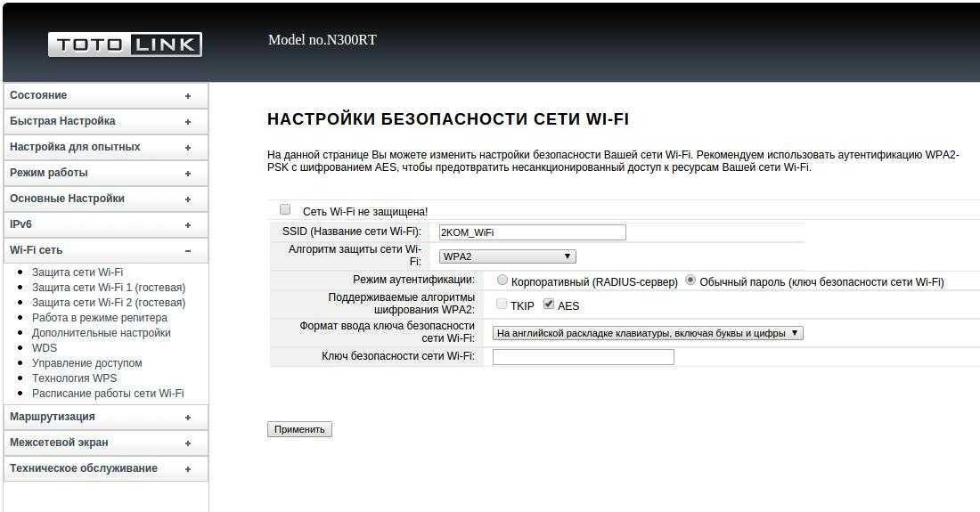Select Обычный пароль authentication mode
Viewport: 980px width, 512px height.
[x=690, y=280]
